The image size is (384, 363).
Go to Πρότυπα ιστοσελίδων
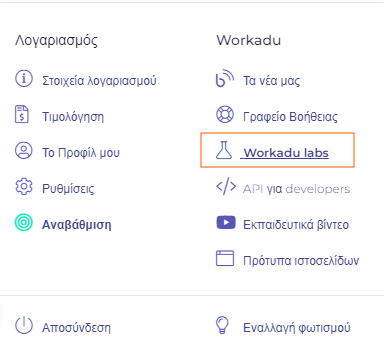click(301, 261)
